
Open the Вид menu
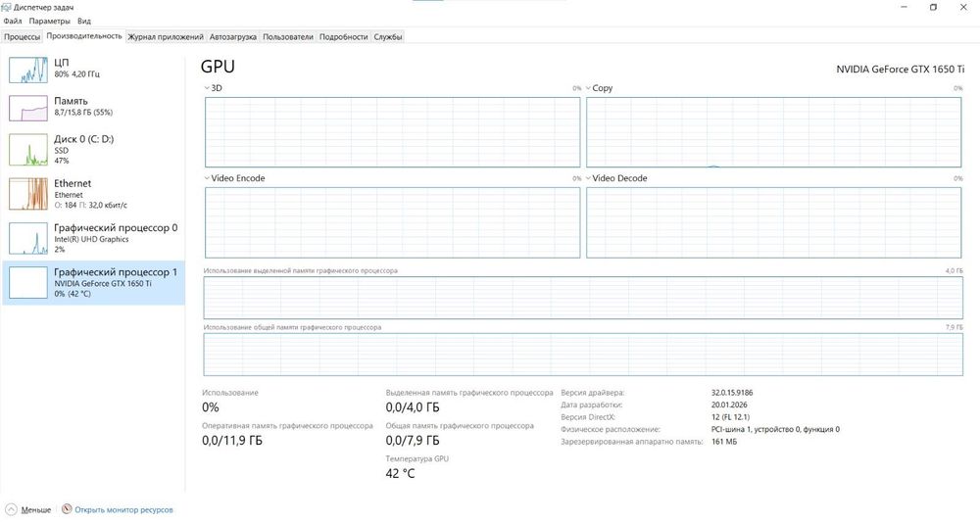(x=83, y=21)
